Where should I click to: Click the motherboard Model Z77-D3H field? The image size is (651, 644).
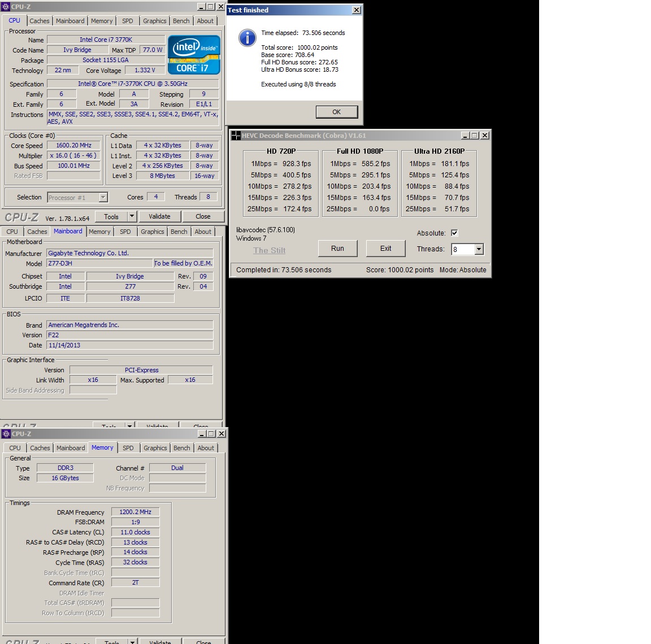pyautogui.click(x=99, y=263)
